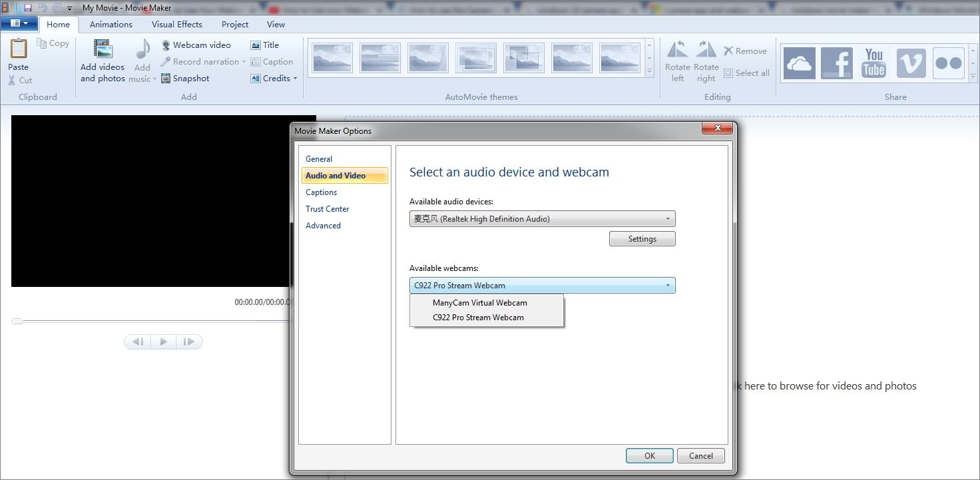Confirm options with the OK button

650,456
